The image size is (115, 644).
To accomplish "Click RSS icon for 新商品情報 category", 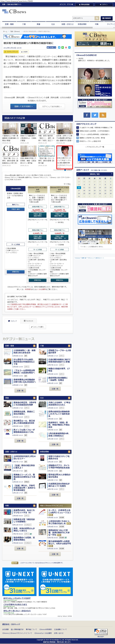I will pyautogui.click(x=69, y=451).
